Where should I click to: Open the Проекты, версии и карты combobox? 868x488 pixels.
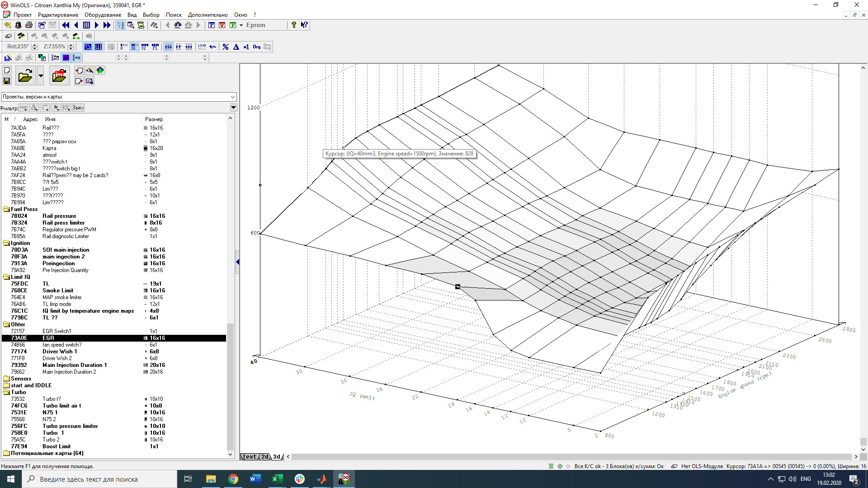pos(119,97)
